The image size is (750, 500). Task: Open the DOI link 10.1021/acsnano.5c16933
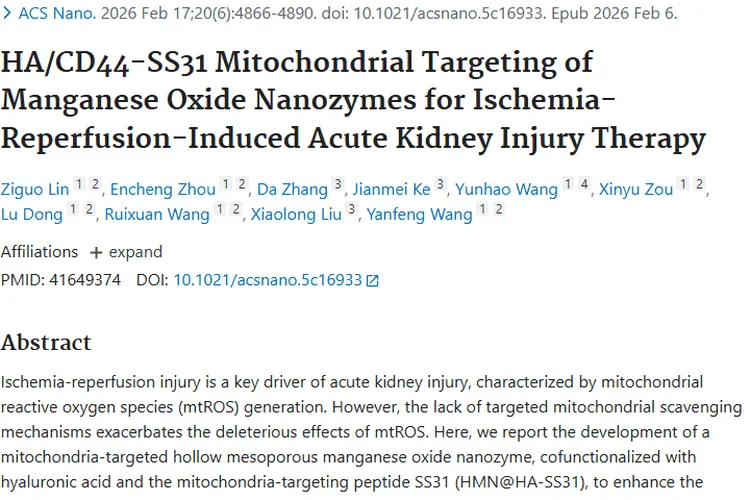(267, 280)
